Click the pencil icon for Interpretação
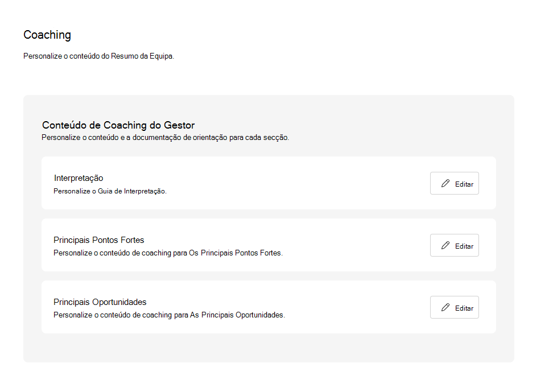This screenshot has width=553, height=392. 445,184
